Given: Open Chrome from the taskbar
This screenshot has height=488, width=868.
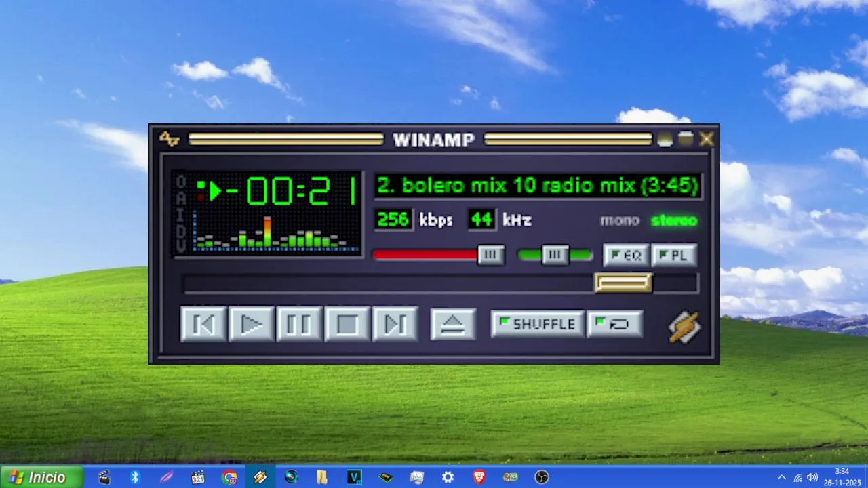Looking at the screenshot, I should (x=229, y=477).
